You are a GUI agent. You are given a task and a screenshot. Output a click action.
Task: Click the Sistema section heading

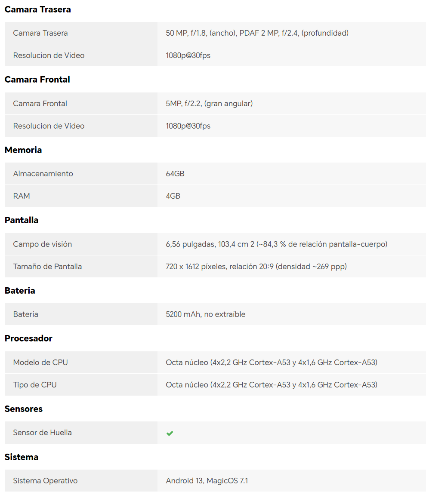click(x=22, y=457)
